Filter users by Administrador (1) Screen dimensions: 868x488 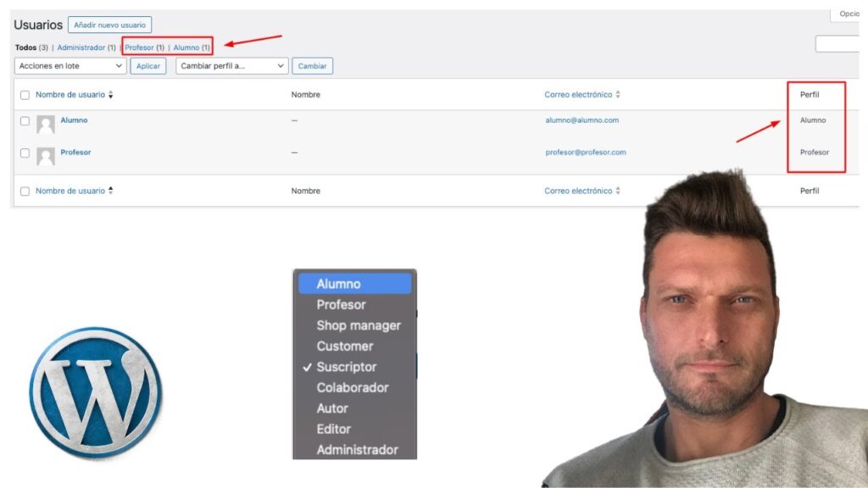(x=86, y=47)
